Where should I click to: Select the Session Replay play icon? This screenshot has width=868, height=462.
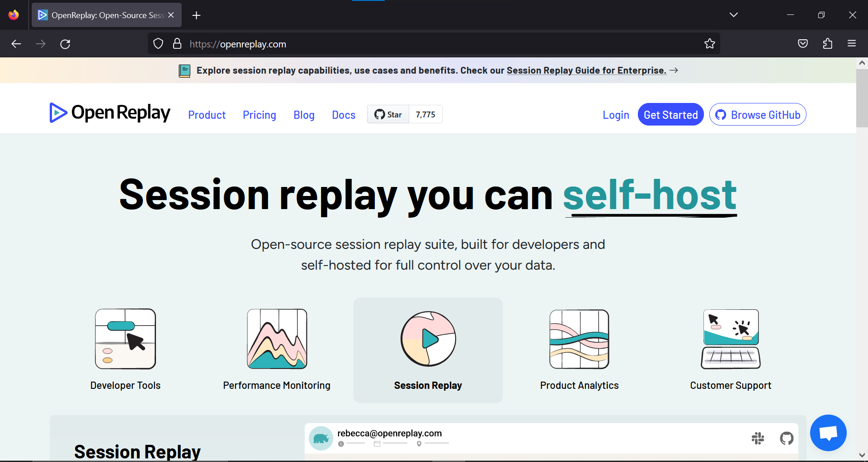(x=428, y=339)
